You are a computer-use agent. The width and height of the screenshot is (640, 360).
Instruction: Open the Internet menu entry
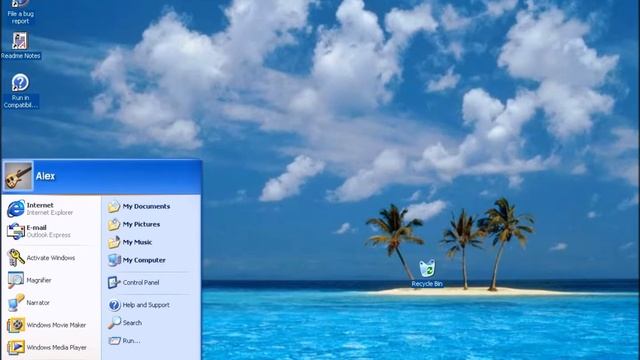(51, 209)
